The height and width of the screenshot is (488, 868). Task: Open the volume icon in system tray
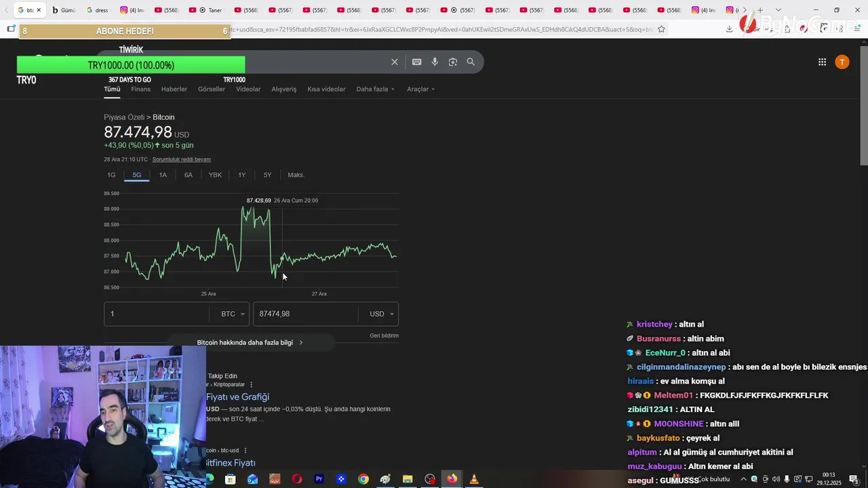tap(776, 479)
